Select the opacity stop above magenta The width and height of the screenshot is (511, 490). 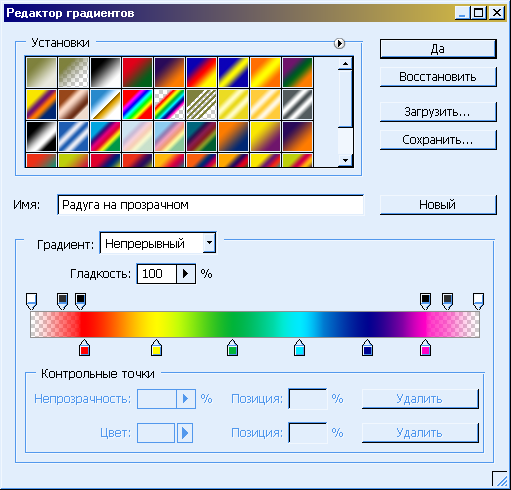coord(425,301)
